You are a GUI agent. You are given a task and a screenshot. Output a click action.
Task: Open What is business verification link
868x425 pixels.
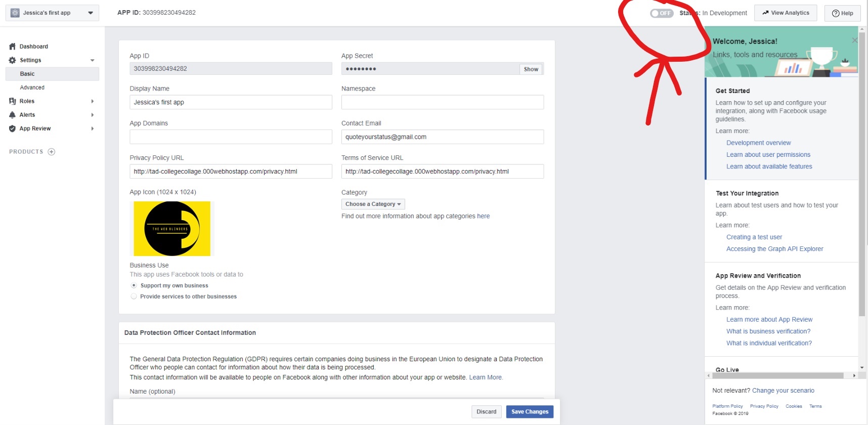[x=768, y=331]
